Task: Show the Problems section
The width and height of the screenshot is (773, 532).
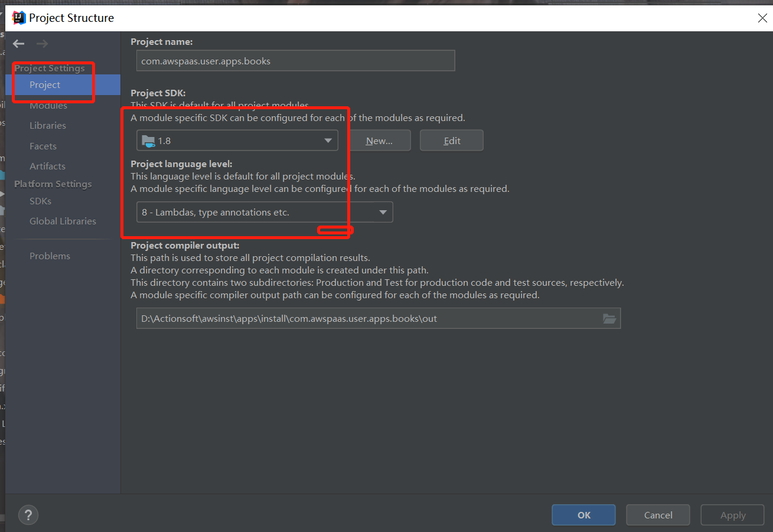Action: 50,256
